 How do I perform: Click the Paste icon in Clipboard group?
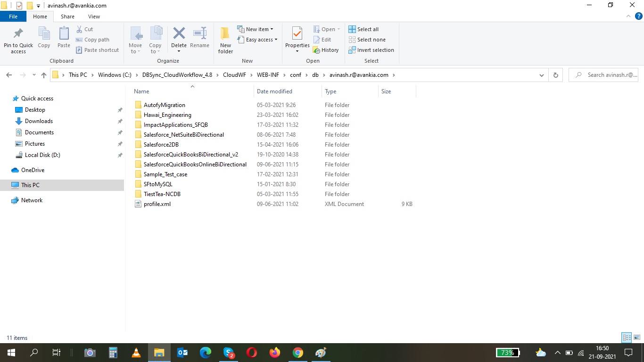tap(64, 34)
